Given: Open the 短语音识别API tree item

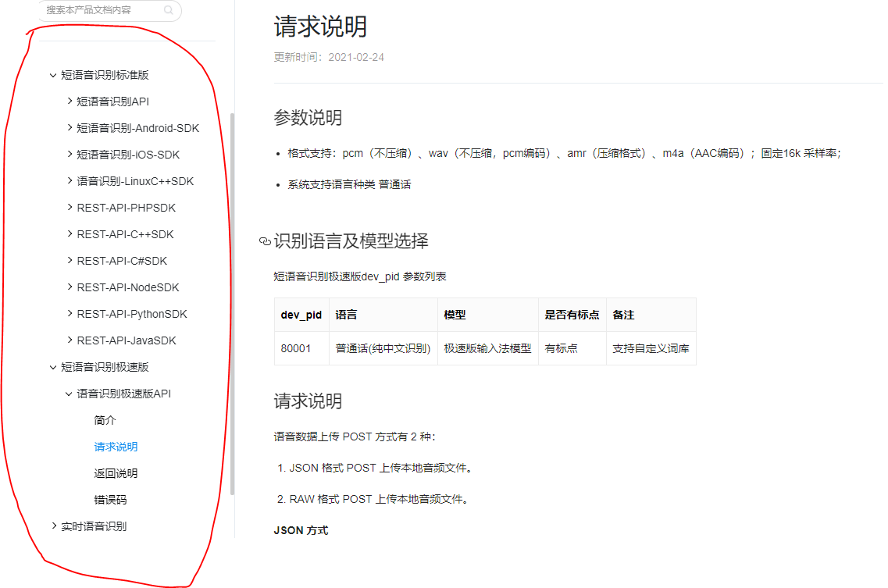Looking at the screenshot, I should (112, 102).
